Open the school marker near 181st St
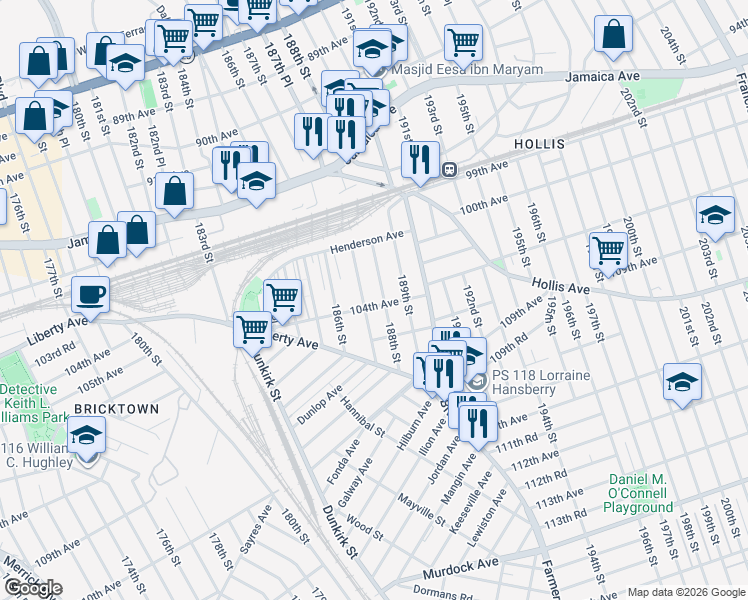The image size is (748, 600). point(125,63)
